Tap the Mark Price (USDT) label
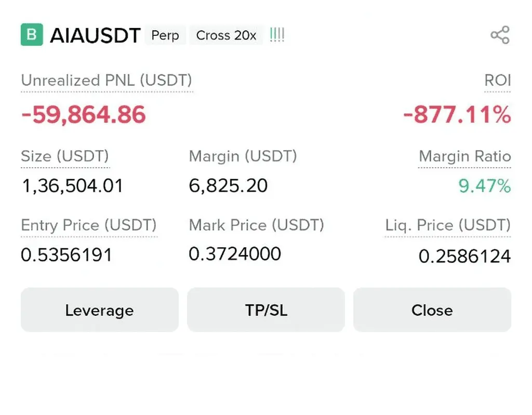The image size is (532, 415). pos(256,225)
